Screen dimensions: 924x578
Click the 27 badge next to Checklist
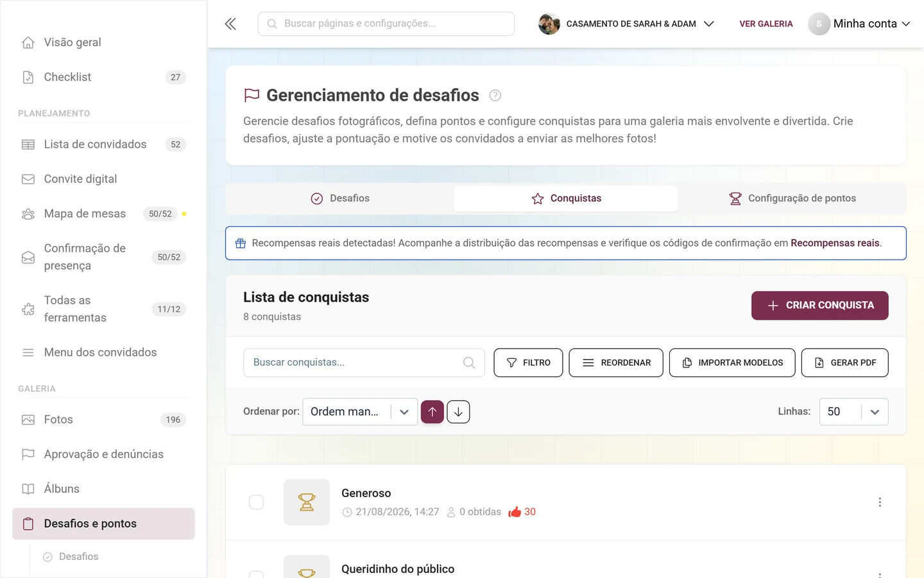[176, 77]
